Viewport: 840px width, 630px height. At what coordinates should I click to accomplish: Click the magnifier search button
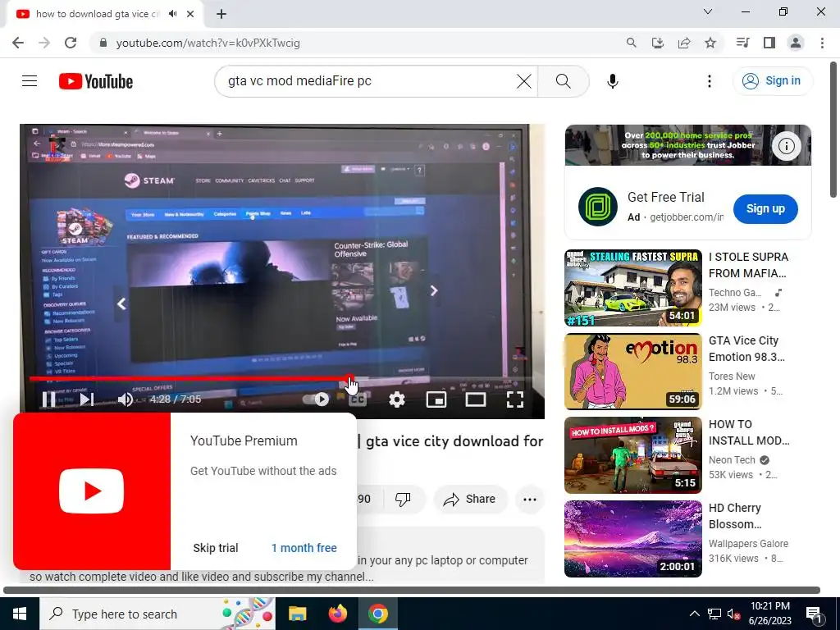(x=563, y=81)
